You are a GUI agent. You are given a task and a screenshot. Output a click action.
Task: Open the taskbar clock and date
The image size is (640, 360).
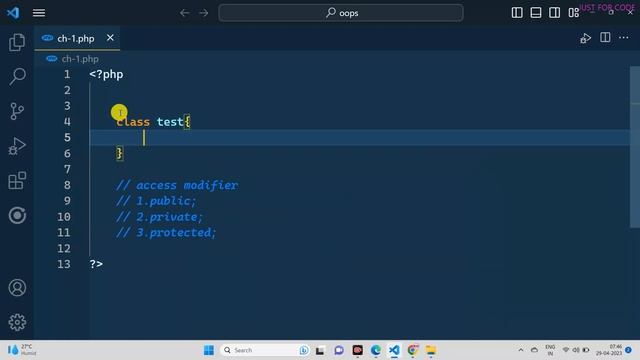tap(609, 350)
